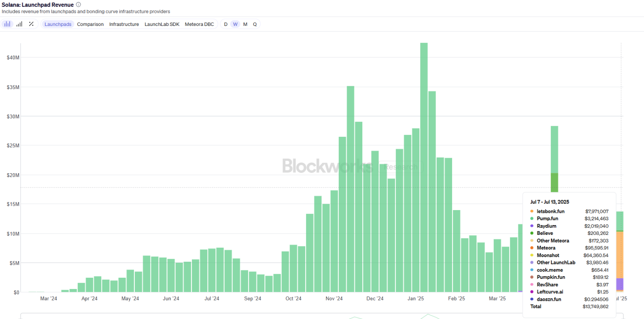The width and height of the screenshot is (644, 319).
Task: Click the 'Jul '24' x-axis label
Action: tap(212, 298)
